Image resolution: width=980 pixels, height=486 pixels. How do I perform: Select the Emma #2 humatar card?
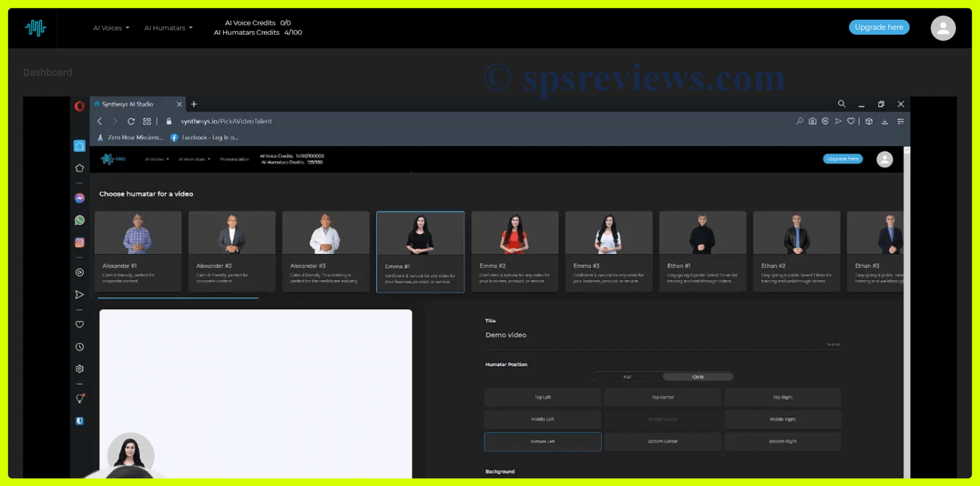pyautogui.click(x=514, y=251)
